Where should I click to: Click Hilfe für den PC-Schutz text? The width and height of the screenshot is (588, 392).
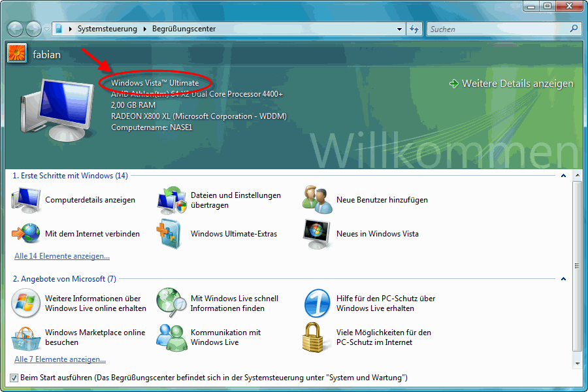click(385, 303)
